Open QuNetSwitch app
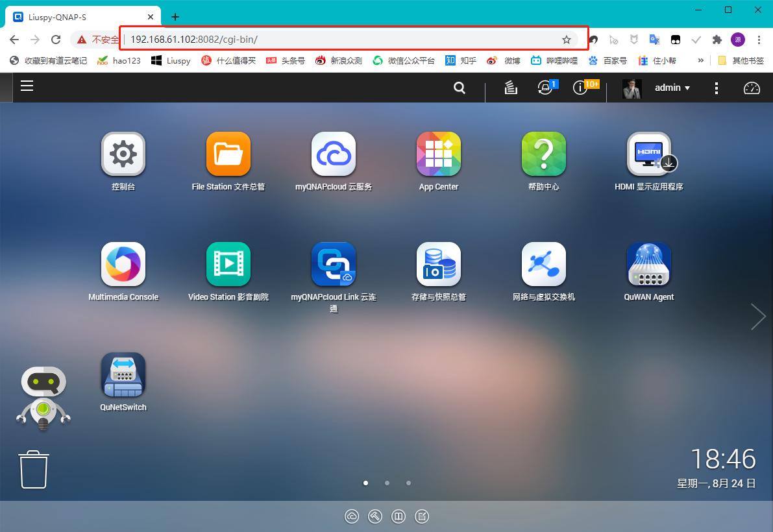This screenshot has width=773, height=532. pos(123,375)
